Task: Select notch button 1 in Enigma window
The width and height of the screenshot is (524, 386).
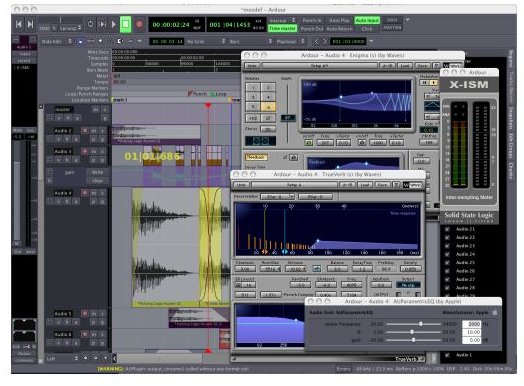Action: (253, 88)
